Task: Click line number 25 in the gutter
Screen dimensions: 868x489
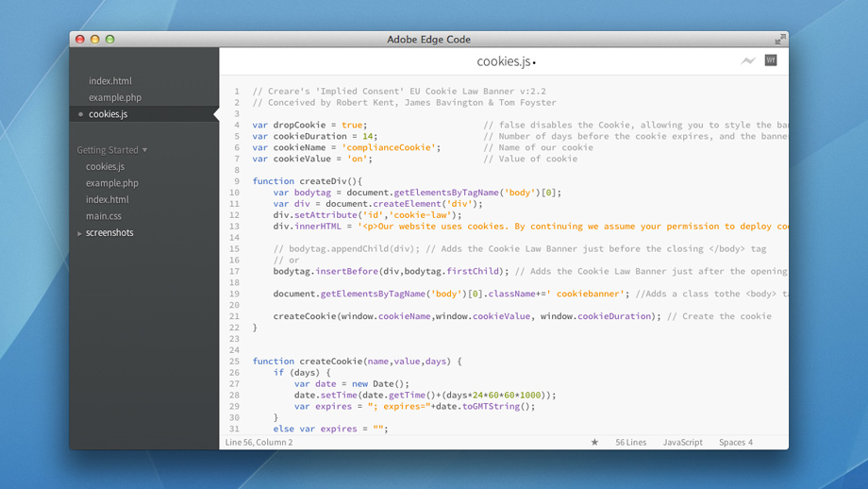Action: point(234,361)
